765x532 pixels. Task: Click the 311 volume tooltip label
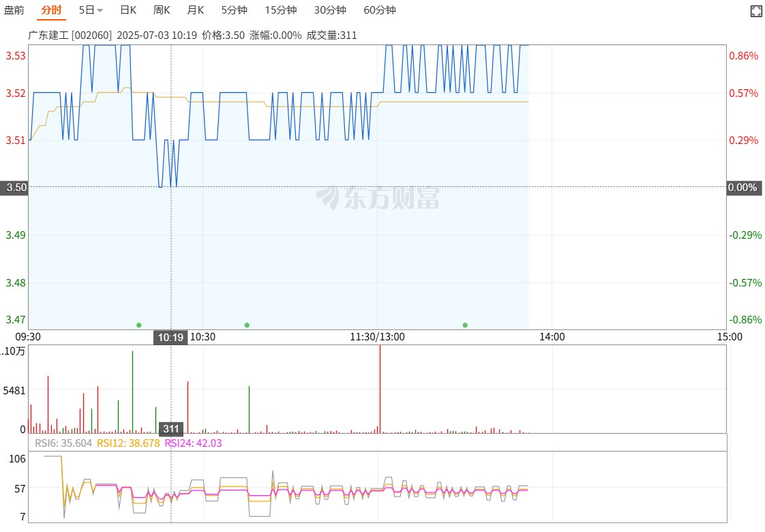pos(170,428)
